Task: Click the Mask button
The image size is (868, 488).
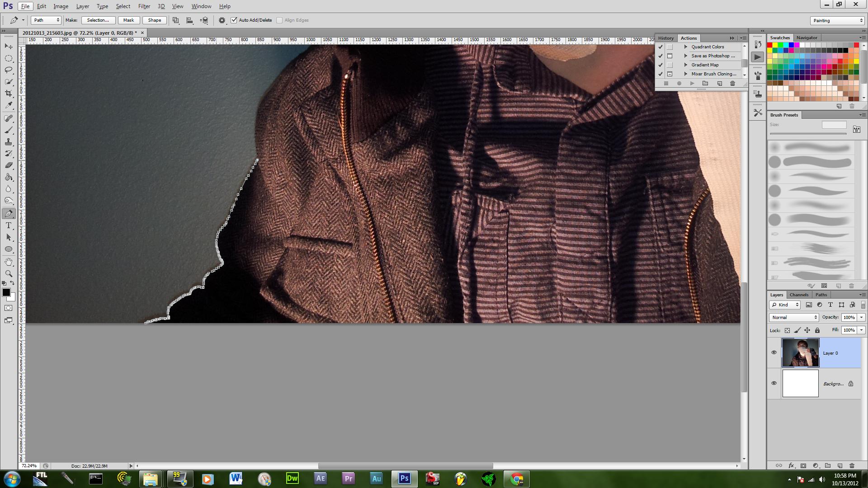Action: [128, 20]
